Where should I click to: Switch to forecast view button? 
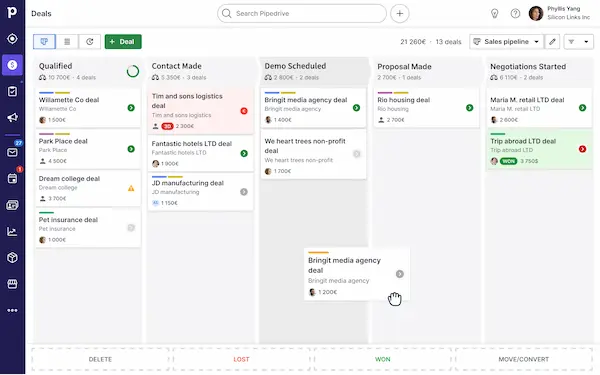coord(90,42)
